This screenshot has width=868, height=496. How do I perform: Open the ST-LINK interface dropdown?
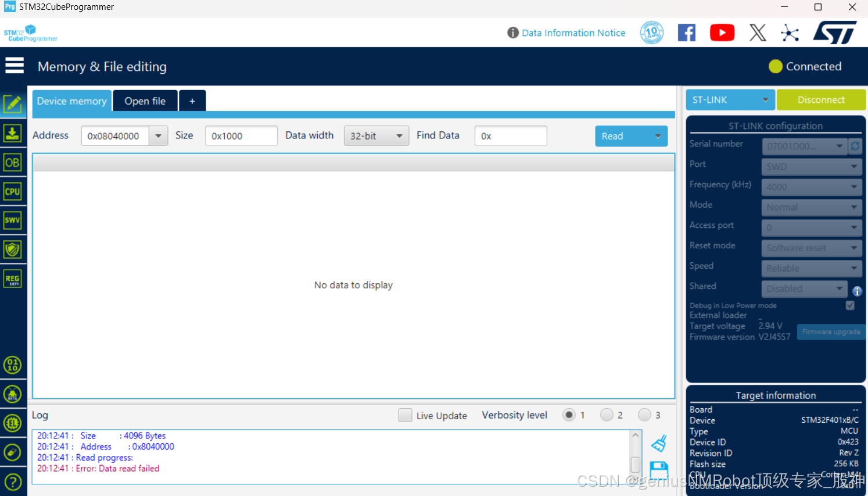coord(730,99)
